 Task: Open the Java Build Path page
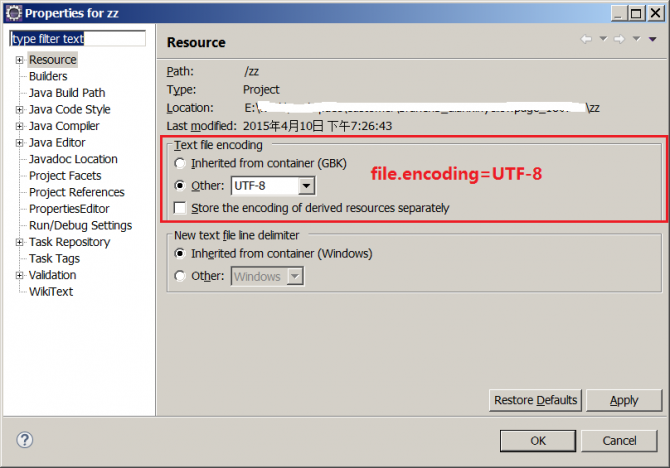[66, 93]
